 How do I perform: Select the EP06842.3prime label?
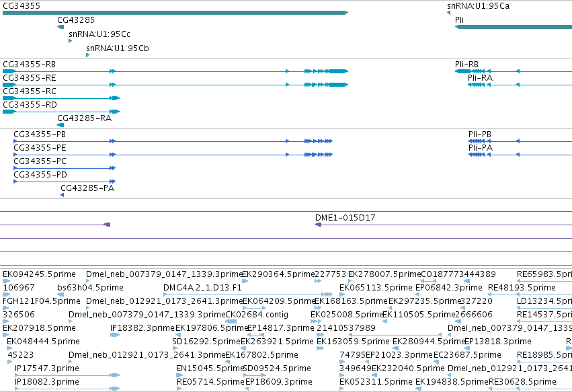[x=449, y=288]
